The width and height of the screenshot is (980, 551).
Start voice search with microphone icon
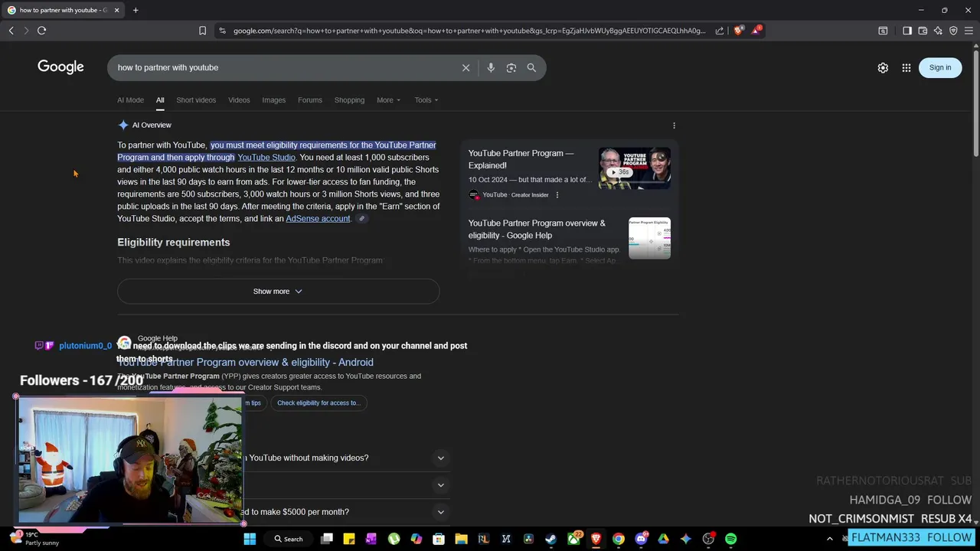tap(491, 67)
